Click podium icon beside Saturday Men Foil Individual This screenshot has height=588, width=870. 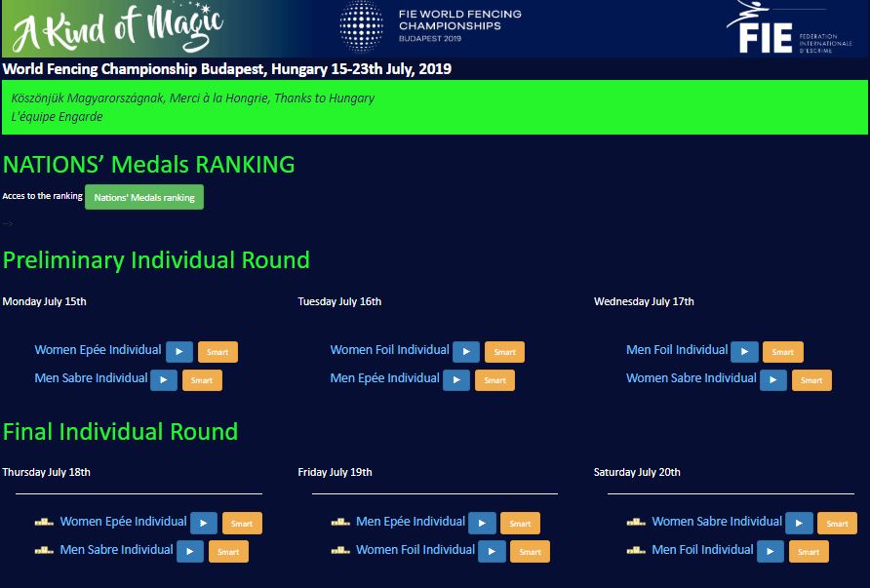click(x=636, y=550)
